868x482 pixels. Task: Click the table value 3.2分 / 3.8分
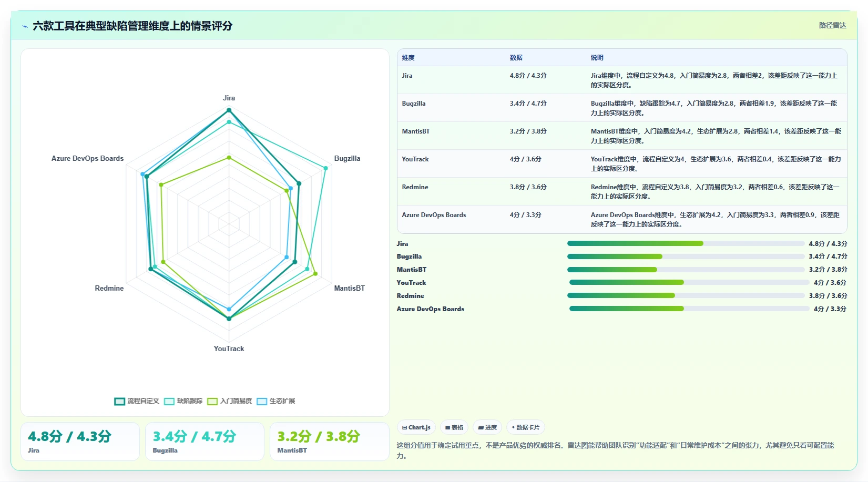(528, 131)
